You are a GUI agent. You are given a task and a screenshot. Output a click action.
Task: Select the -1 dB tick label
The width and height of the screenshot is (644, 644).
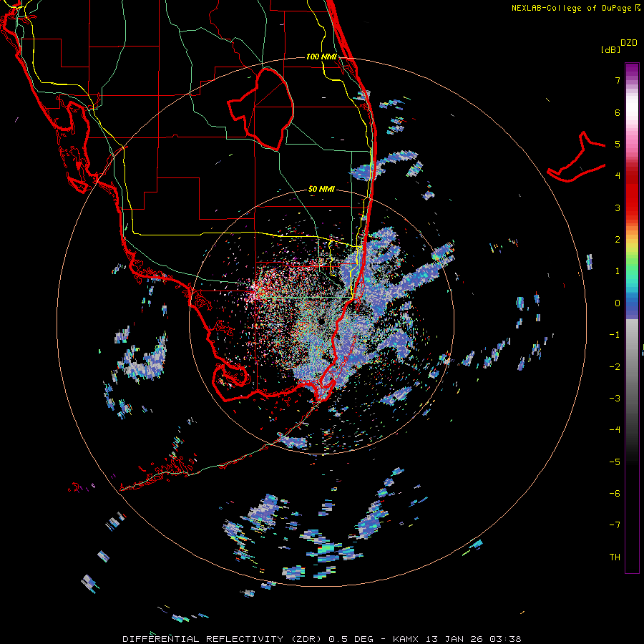615,335
